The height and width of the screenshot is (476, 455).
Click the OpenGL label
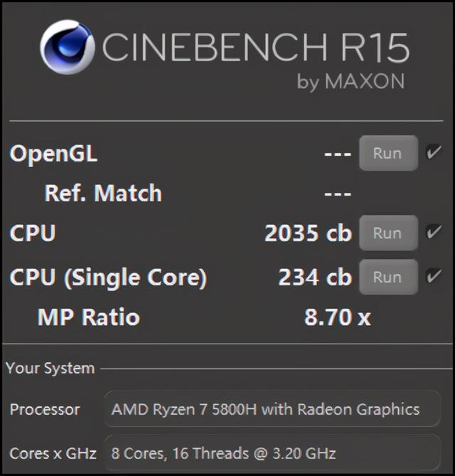coord(53,154)
